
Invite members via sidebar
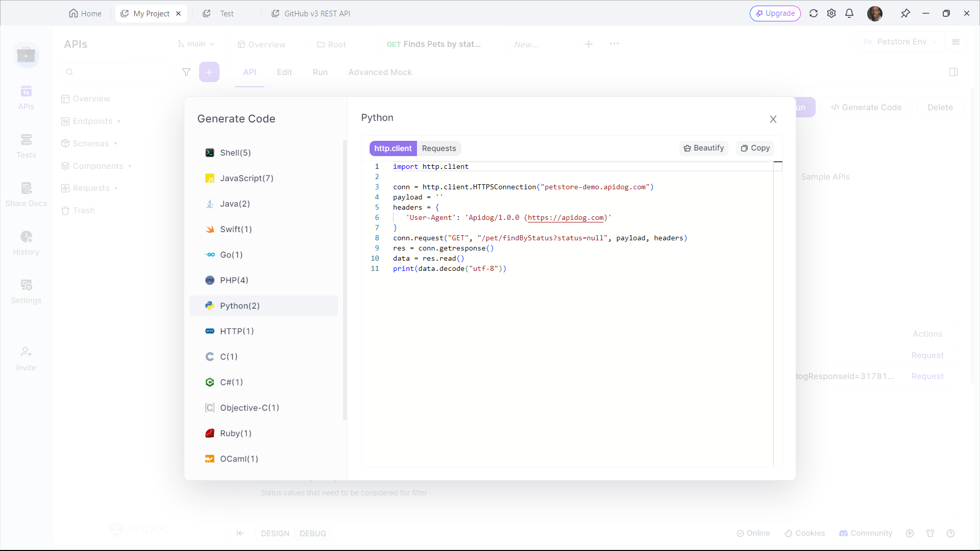26,359
